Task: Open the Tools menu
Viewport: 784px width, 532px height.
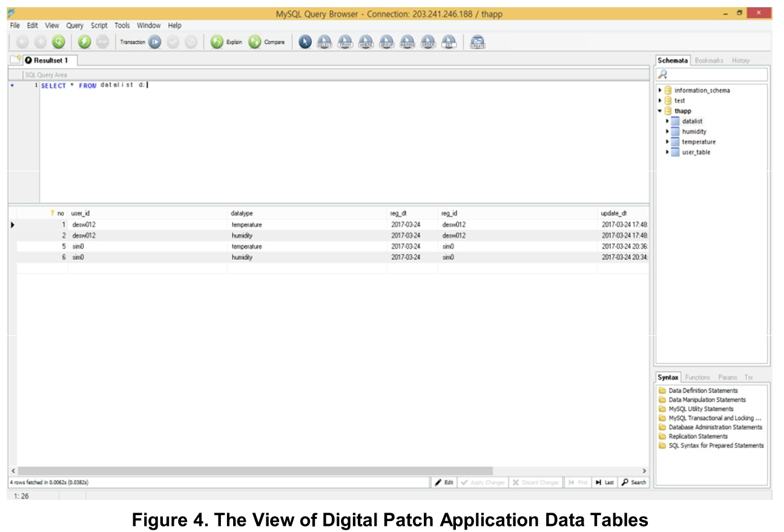Action: [x=122, y=25]
